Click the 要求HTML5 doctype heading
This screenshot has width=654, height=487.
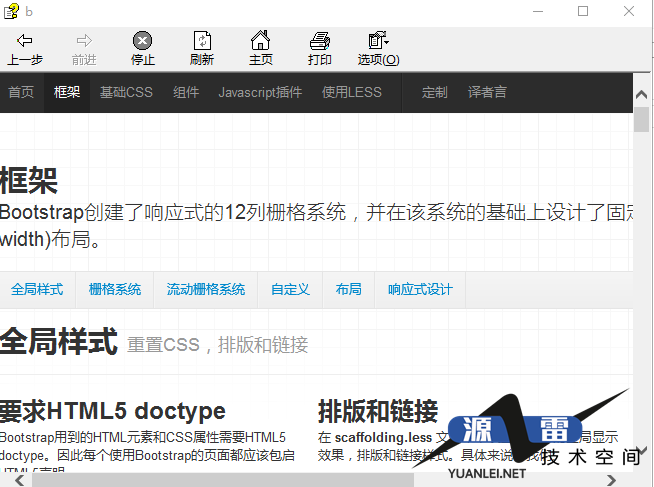(x=113, y=411)
